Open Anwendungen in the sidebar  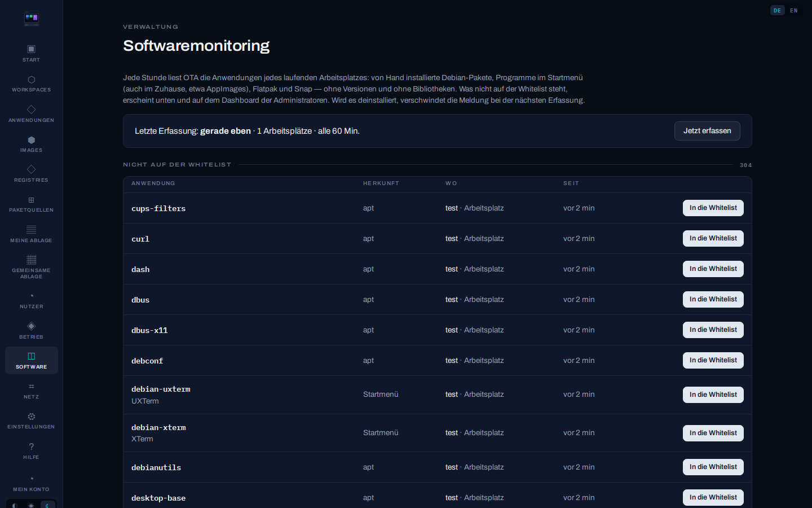(x=32, y=113)
